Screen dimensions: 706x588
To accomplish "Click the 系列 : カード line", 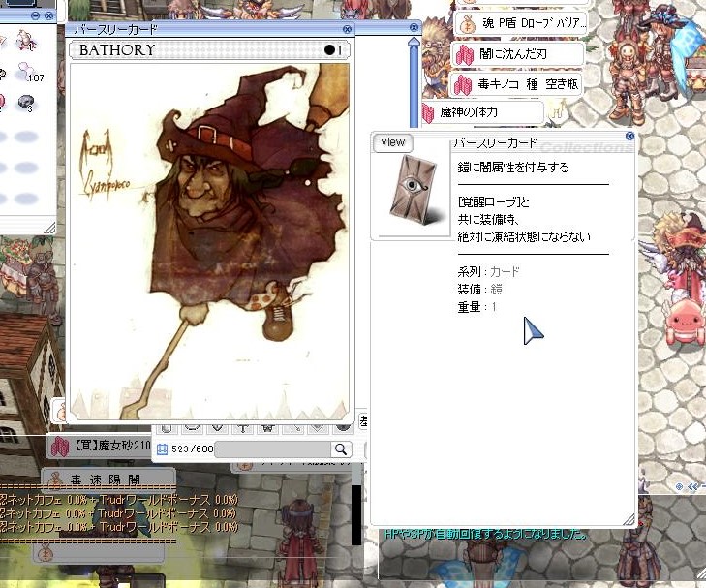I will 488,272.
